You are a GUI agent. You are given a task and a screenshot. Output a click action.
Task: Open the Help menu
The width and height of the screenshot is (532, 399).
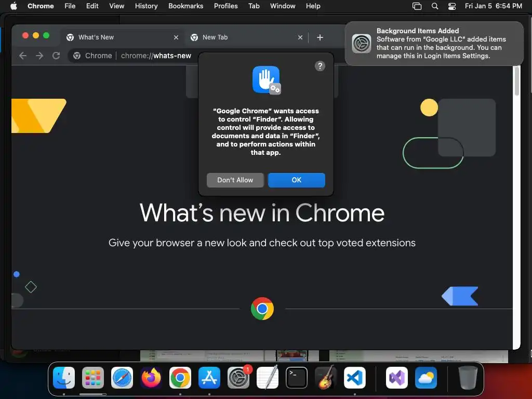coord(313,6)
